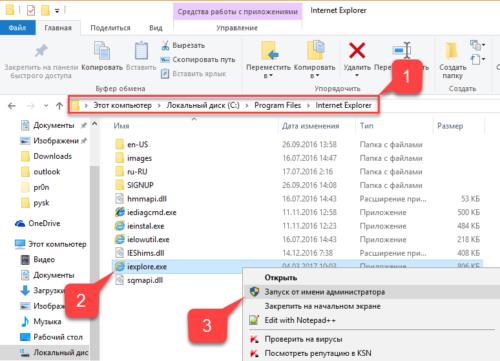Click the Forward navigation arrow
This screenshot has width=500, height=361.
pos(31,106)
